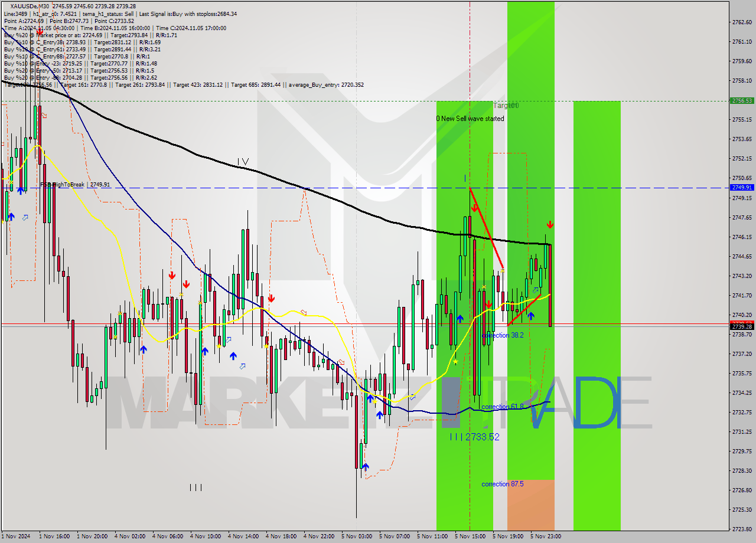This screenshot has width=756, height=543.
Task: Click the '5 Nov 15:00' time axis label
Action: tap(470, 537)
